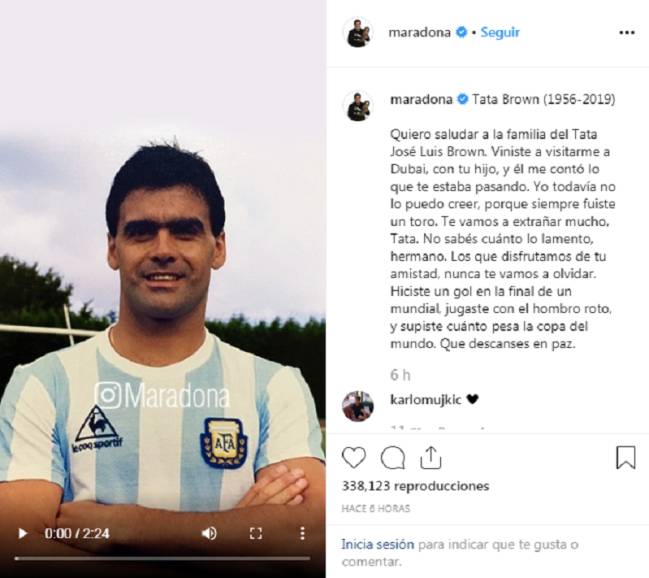
Task: Share the post with the upload arrow icon
Action: pos(430,458)
